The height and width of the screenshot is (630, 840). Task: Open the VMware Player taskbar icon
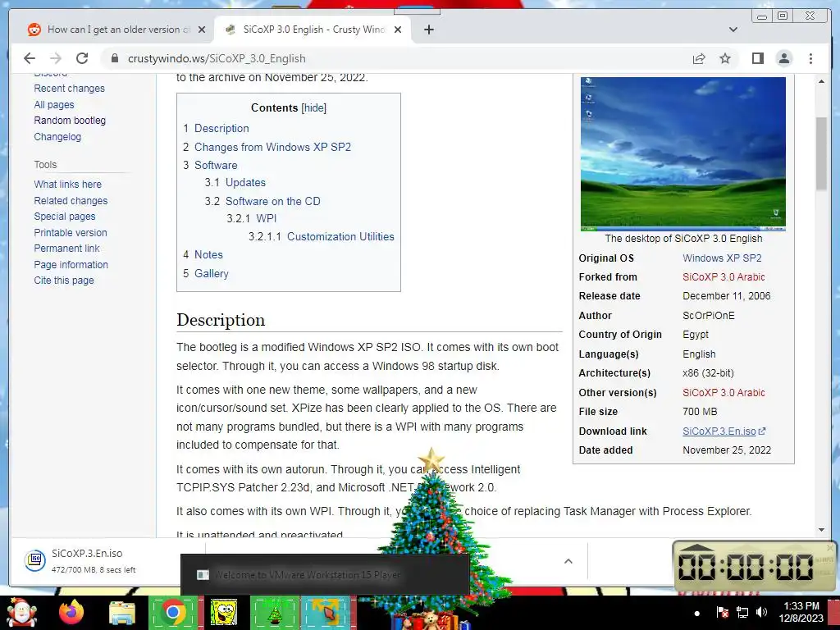click(x=326, y=612)
